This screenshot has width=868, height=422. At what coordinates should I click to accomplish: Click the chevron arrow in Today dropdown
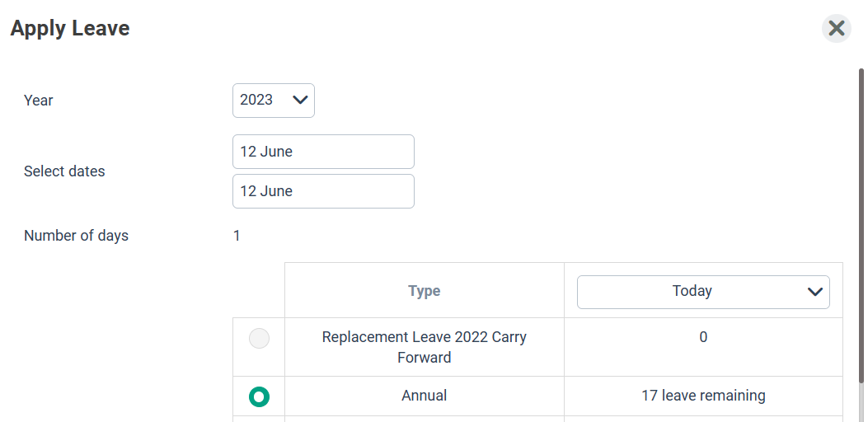(815, 292)
